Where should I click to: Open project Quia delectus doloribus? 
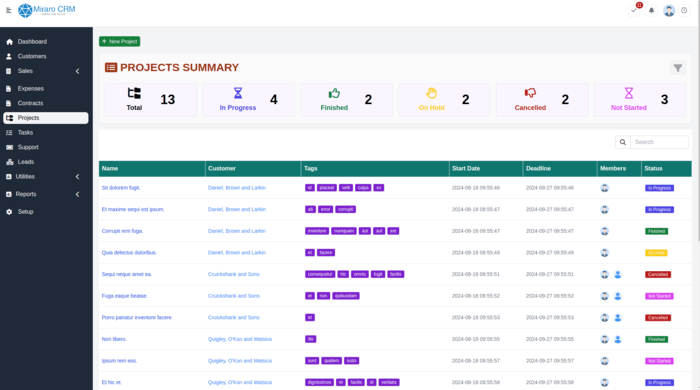pyautogui.click(x=129, y=253)
